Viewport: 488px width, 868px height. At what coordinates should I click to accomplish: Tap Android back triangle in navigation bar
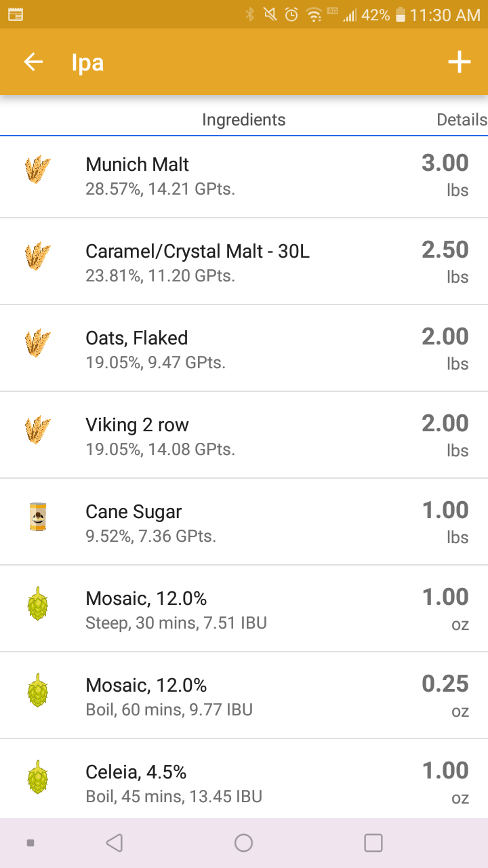tap(115, 843)
